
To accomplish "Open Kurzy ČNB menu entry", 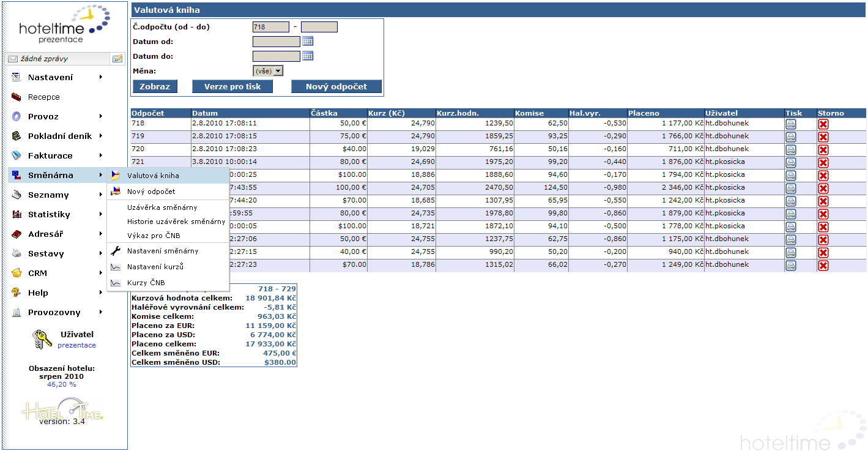I will 168,283.
